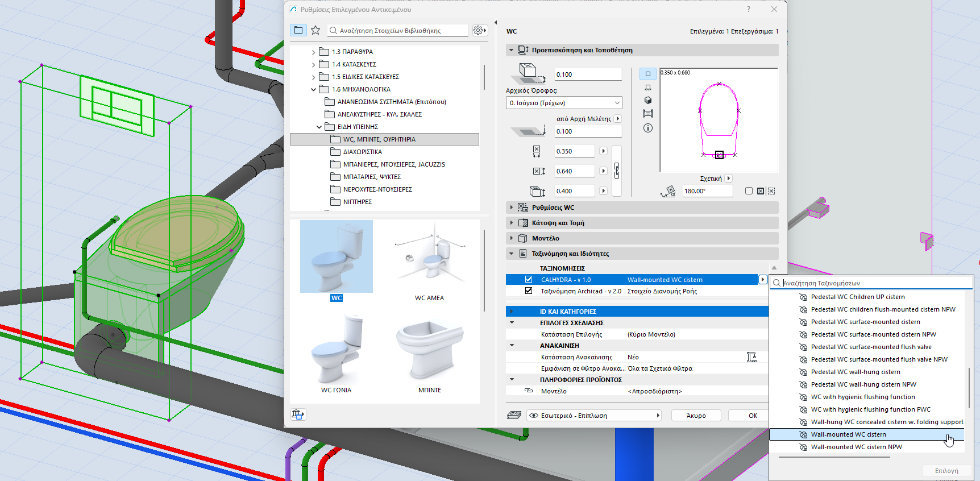
Task: Click the library manager icon at bottom-left
Action: (298, 414)
